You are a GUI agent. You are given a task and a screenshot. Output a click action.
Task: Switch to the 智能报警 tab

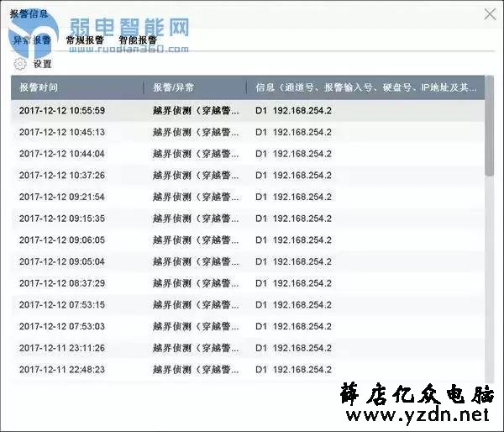pos(138,40)
